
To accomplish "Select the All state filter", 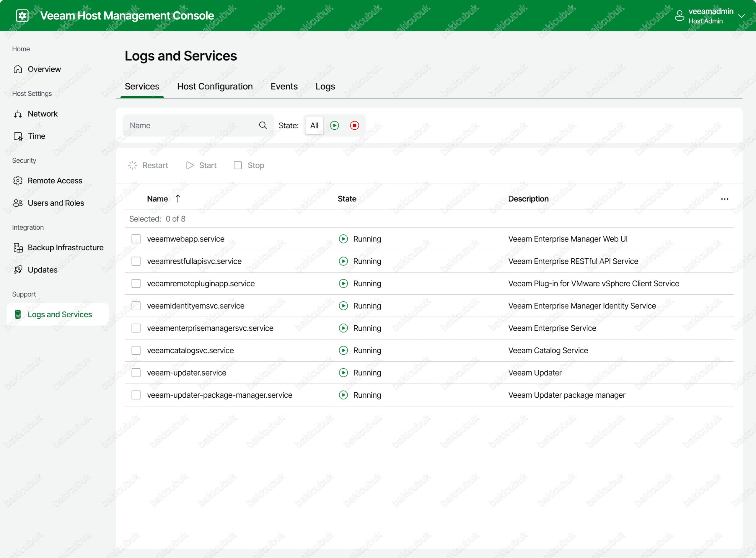I will (x=314, y=125).
